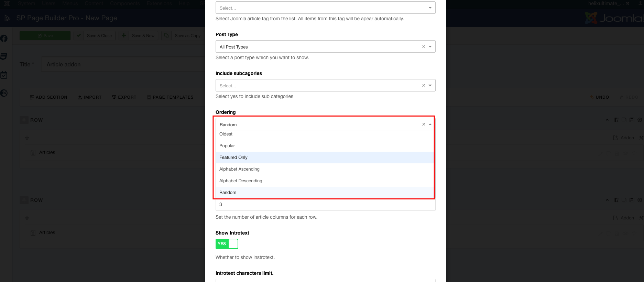644x282 pixels.
Task: Open the Post Type dropdown
Action: pos(320,47)
